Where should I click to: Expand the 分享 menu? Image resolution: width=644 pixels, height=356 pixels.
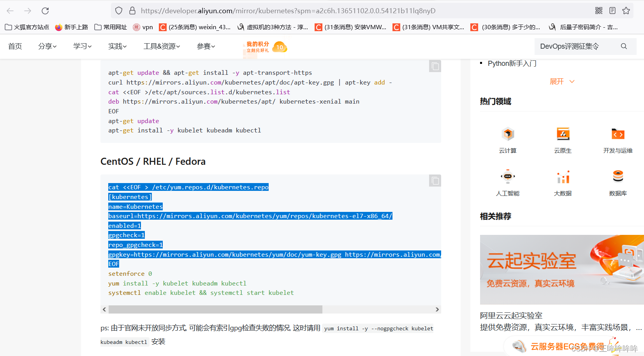point(48,46)
